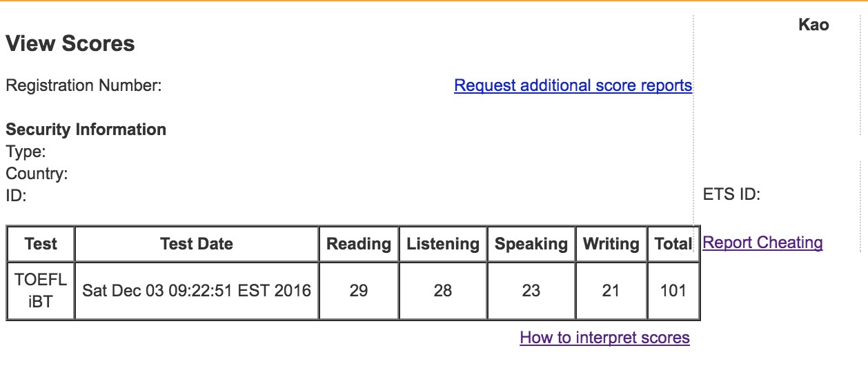
Task: Click the Test Date column header
Action: [197, 244]
